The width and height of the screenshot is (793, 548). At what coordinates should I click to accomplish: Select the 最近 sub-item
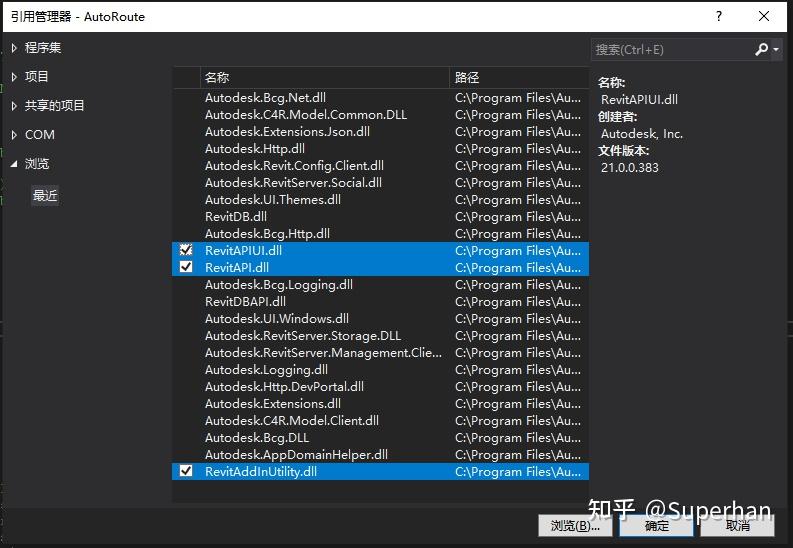click(x=45, y=195)
